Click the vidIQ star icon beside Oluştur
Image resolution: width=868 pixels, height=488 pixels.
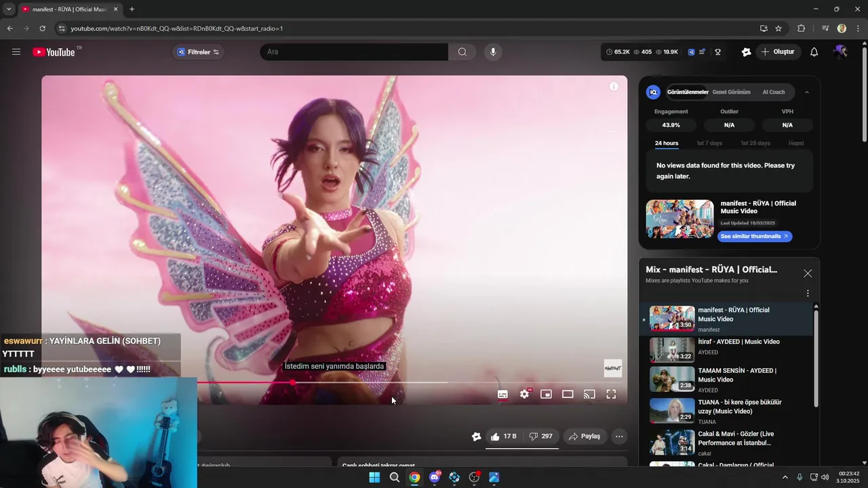(x=746, y=52)
